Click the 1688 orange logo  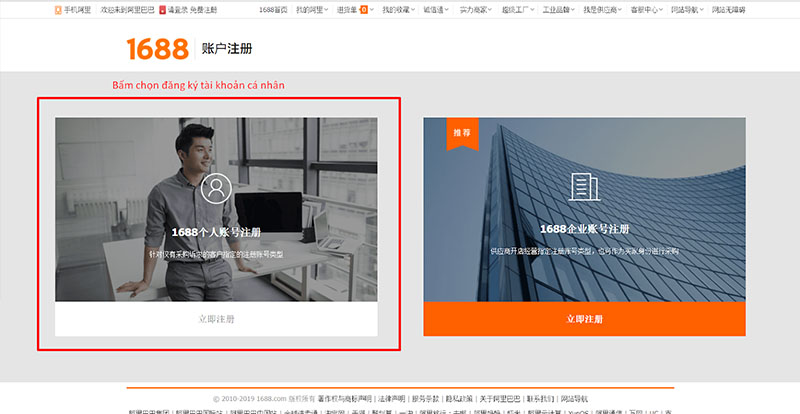click(x=158, y=49)
